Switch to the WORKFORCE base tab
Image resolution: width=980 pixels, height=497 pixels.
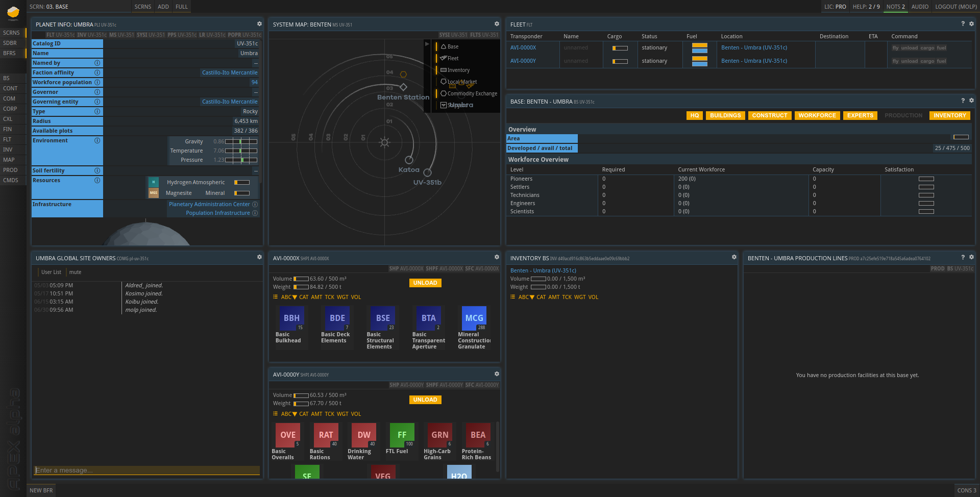[817, 115]
